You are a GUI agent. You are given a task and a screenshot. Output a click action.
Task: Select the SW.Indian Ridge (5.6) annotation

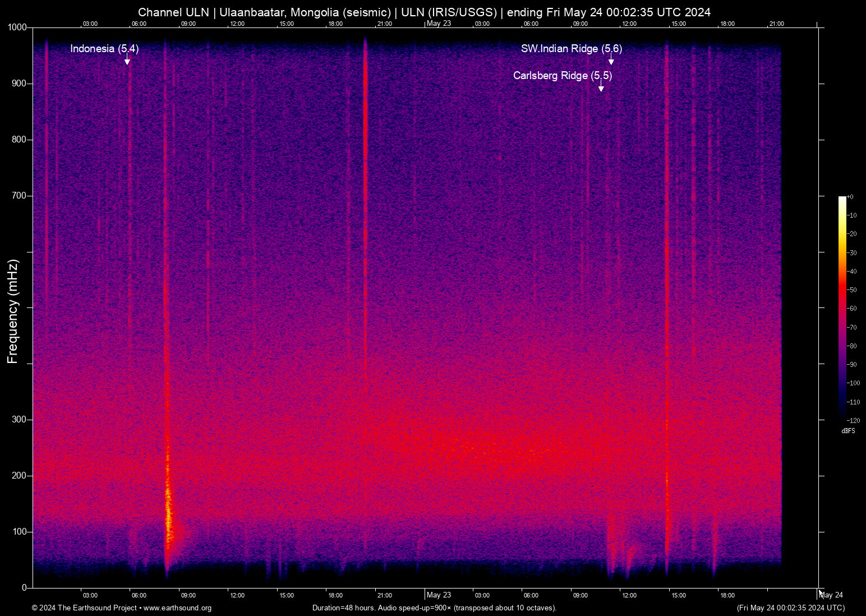(571, 49)
